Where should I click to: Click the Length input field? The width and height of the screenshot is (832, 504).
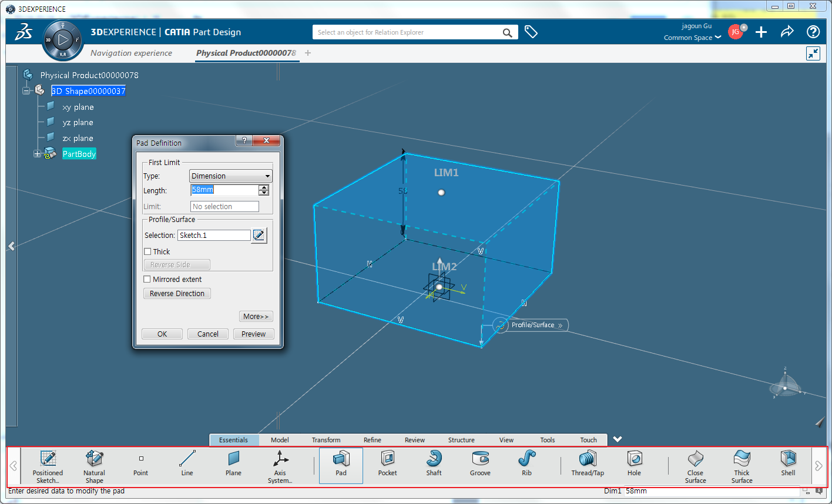224,190
